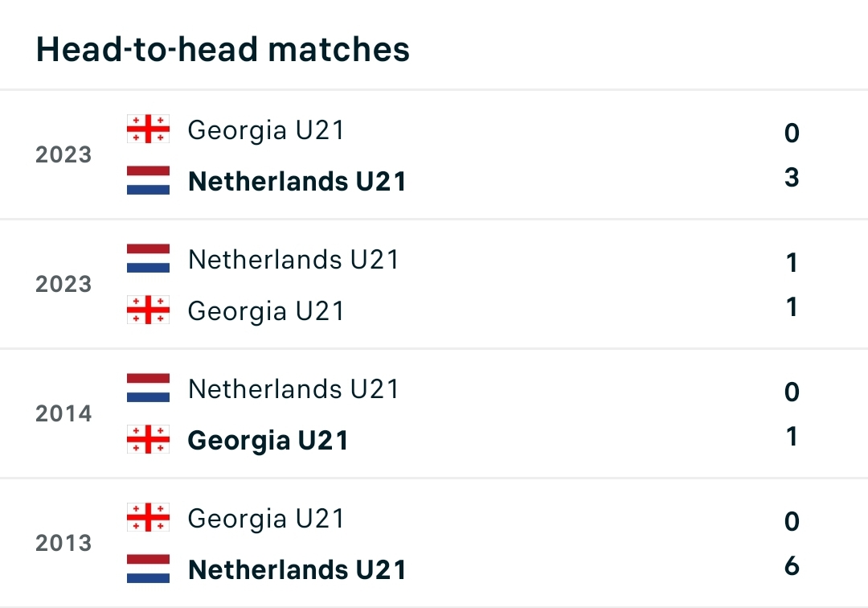
Task: Click the 2013 year label
Action: coord(63,544)
